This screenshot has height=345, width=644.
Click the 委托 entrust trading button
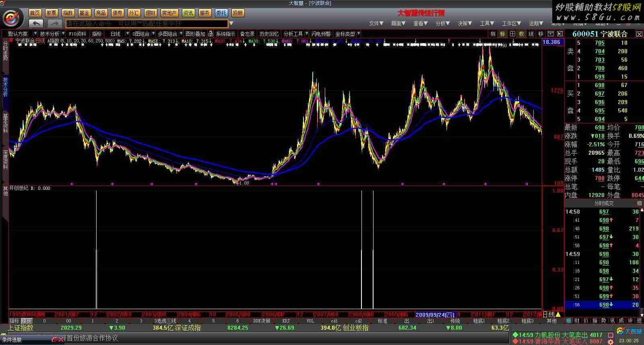221,13
